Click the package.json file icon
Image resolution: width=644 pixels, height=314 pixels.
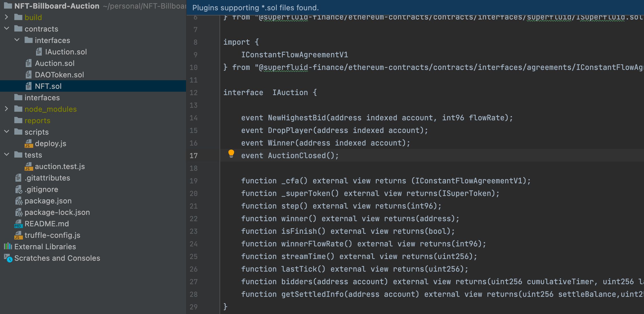pyautogui.click(x=18, y=201)
